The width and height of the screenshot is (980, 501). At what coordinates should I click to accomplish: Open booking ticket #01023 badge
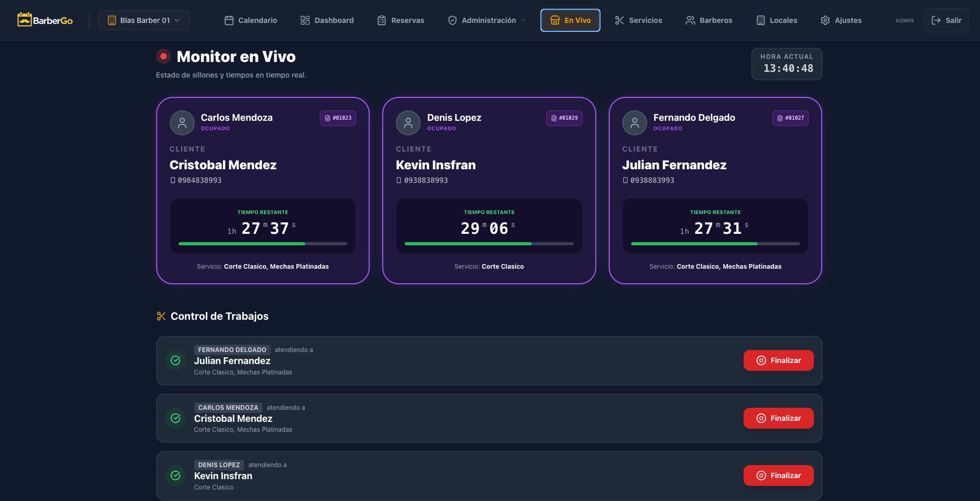(338, 118)
